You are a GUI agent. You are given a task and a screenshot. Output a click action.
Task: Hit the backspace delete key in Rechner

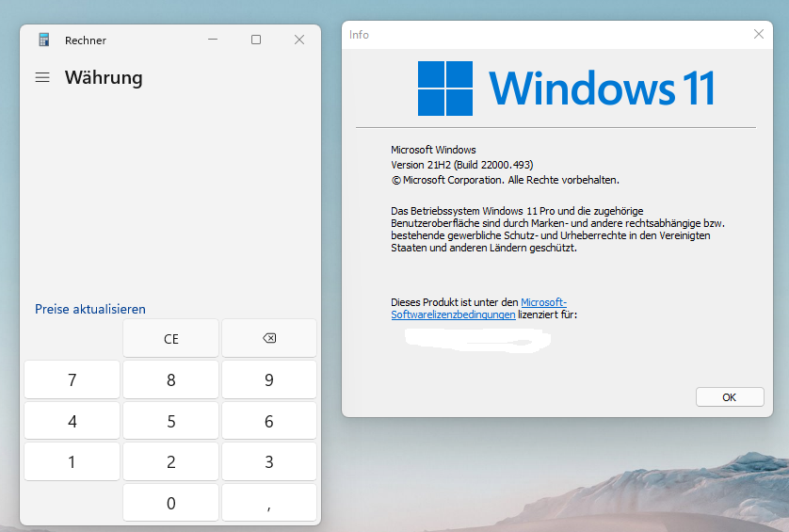[x=269, y=338]
